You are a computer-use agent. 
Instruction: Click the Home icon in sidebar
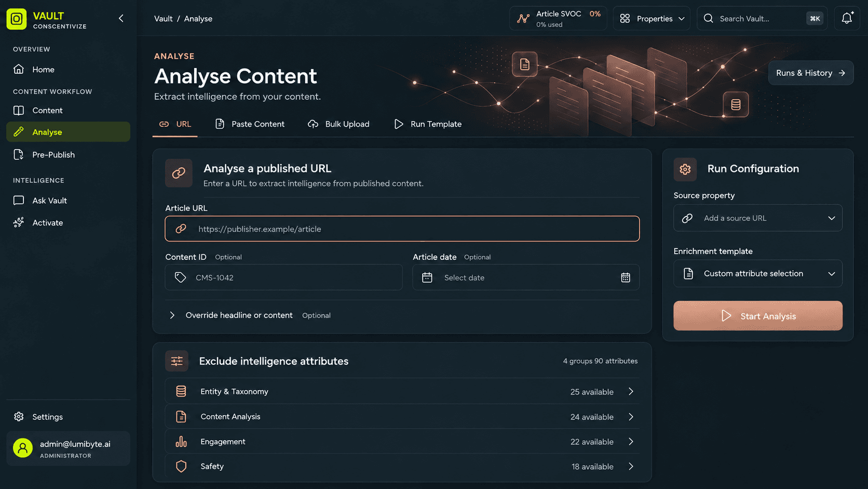tap(19, 69)
